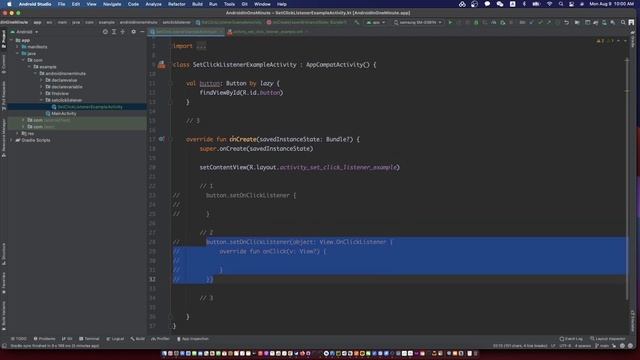Image resolution: width=640 pixels, height=360 pixels.
Task: Open the Event Log
Action: [571, 339]
